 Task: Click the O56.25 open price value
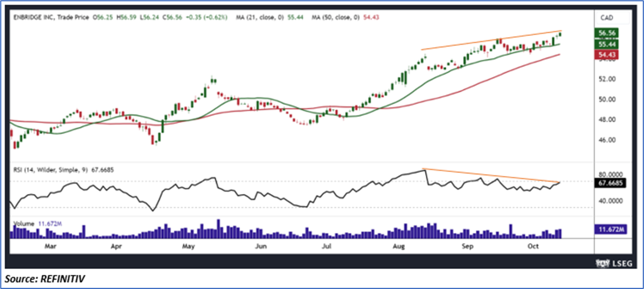coord(102,18)
